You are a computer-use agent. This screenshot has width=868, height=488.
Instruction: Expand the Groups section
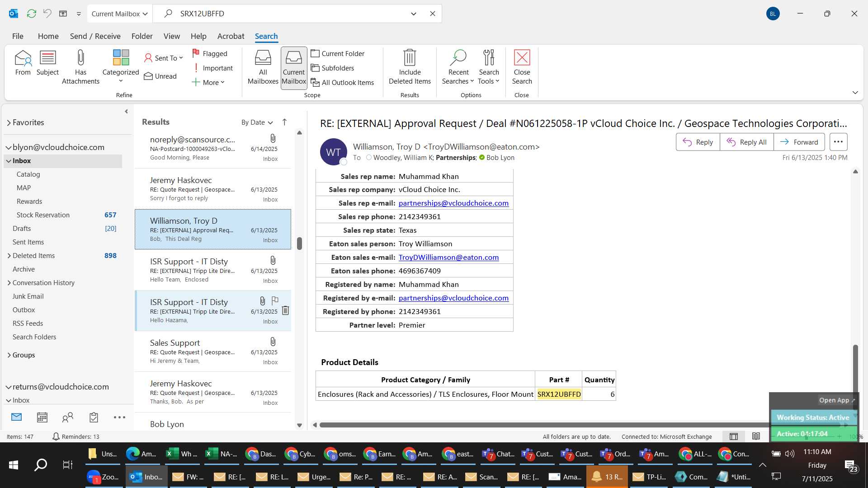(9, 355)
